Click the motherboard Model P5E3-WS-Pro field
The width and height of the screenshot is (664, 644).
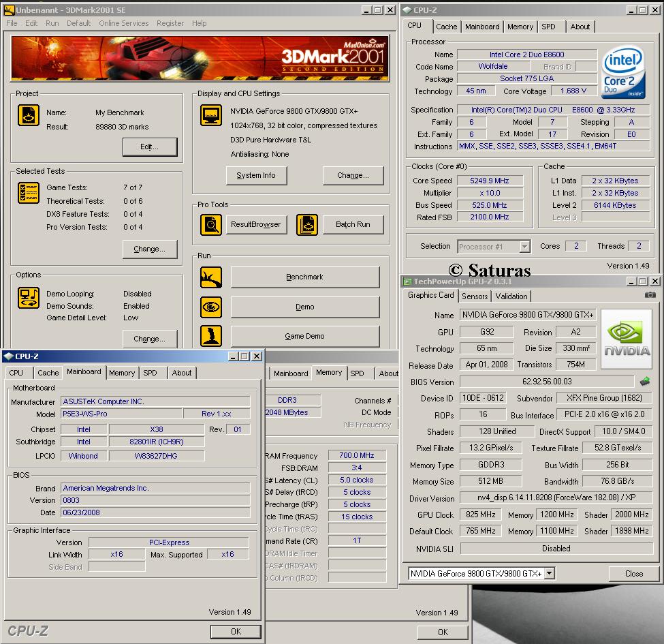122,414
